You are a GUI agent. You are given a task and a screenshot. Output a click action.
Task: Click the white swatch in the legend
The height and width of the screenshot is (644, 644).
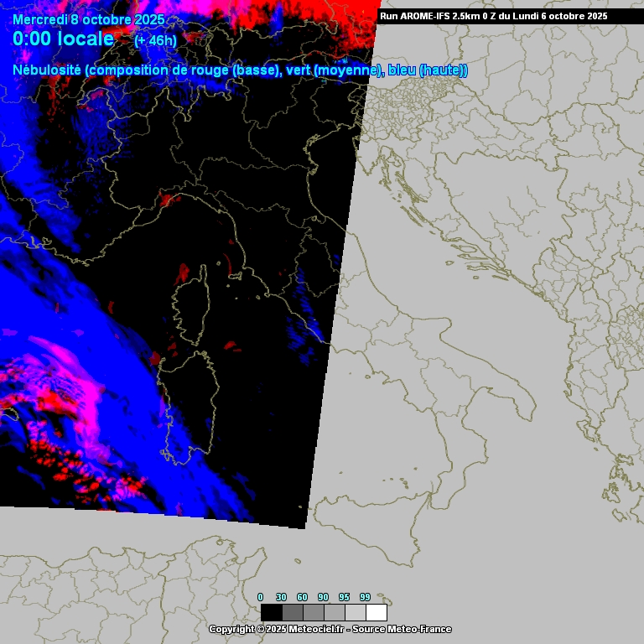pyautogui.click(x=377, y=612)
